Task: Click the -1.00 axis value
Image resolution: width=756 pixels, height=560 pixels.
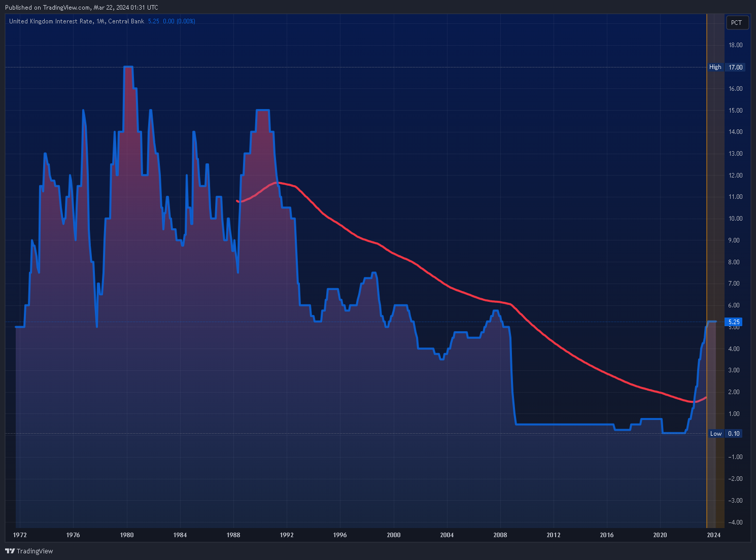Action: [x=735, y=457]
